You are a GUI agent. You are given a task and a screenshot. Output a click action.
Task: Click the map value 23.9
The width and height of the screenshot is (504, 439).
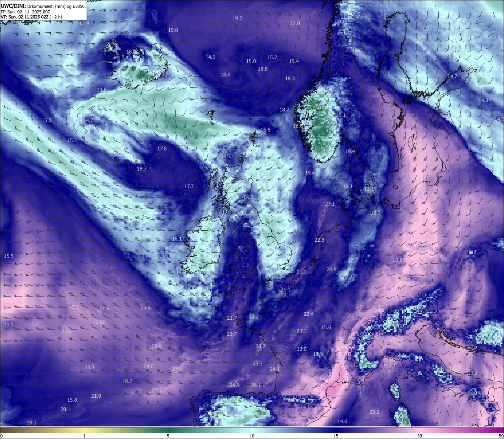coord(146,309)
